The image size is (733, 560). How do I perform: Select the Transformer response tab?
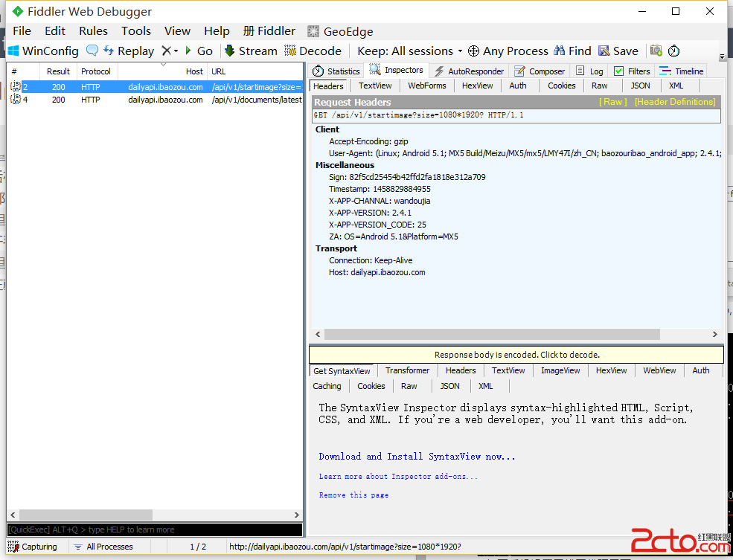(407, 370)
